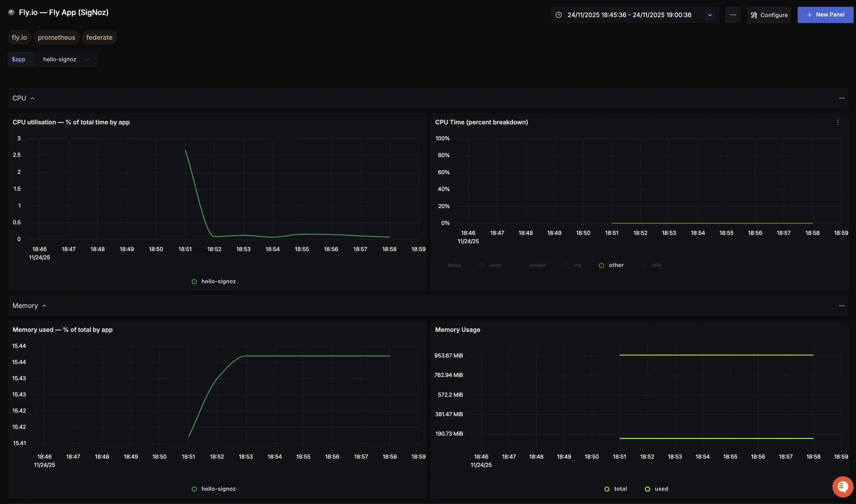856x504 pixels.
Task: Toggle hello-signoz in Memory used legend
Action: tap(214, 489)
